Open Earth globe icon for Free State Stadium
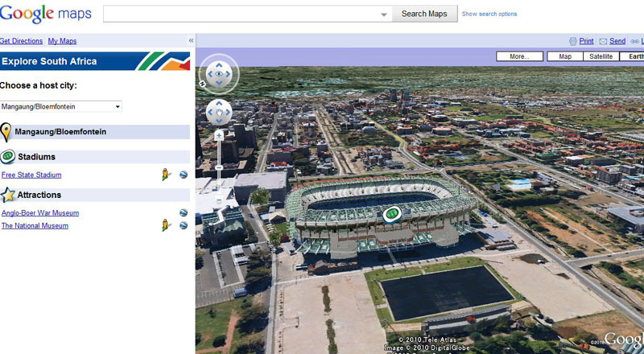 (x=184, y=175)
